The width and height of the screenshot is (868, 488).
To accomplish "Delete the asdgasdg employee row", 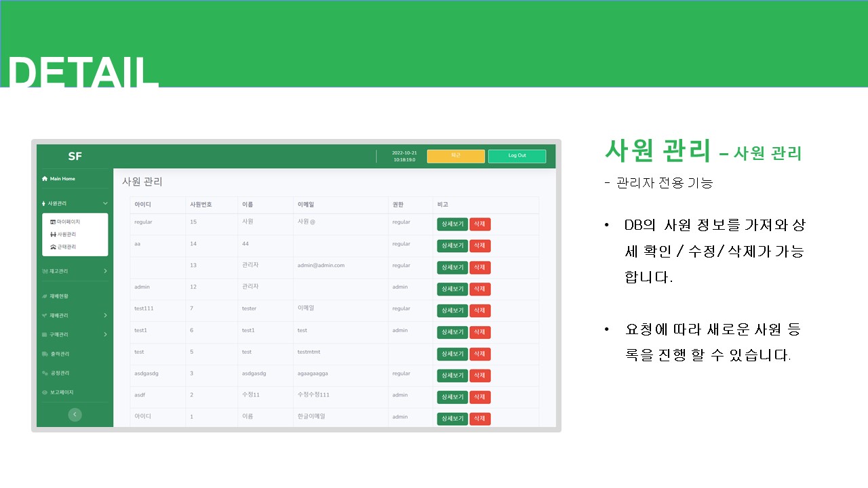I will 479,375.
